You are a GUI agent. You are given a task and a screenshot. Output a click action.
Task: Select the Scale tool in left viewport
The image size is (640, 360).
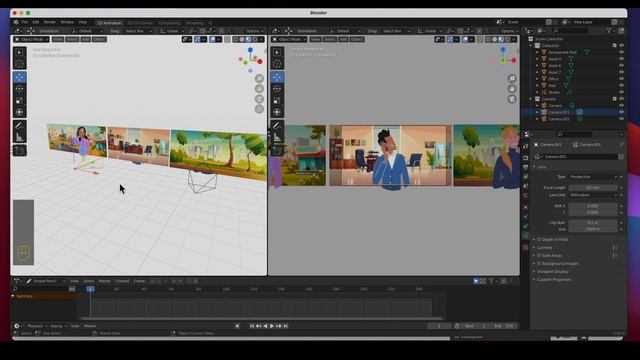[x=20, y=100]
